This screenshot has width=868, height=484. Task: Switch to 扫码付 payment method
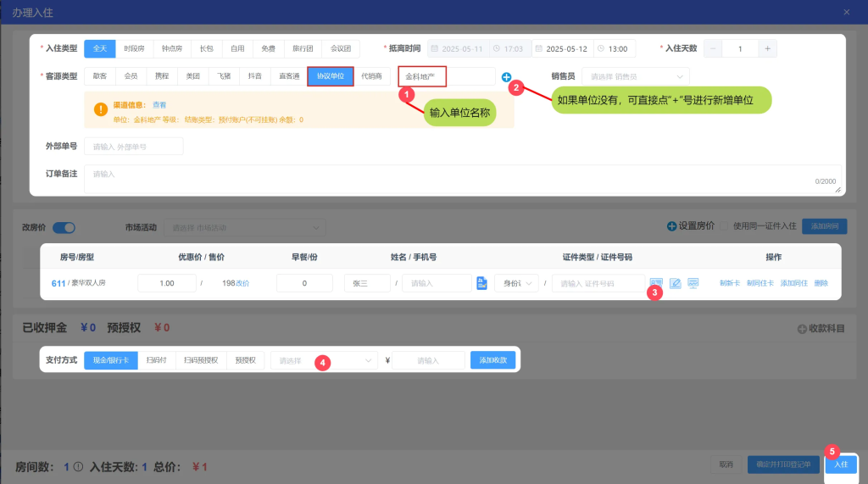[x=156, y=360]
